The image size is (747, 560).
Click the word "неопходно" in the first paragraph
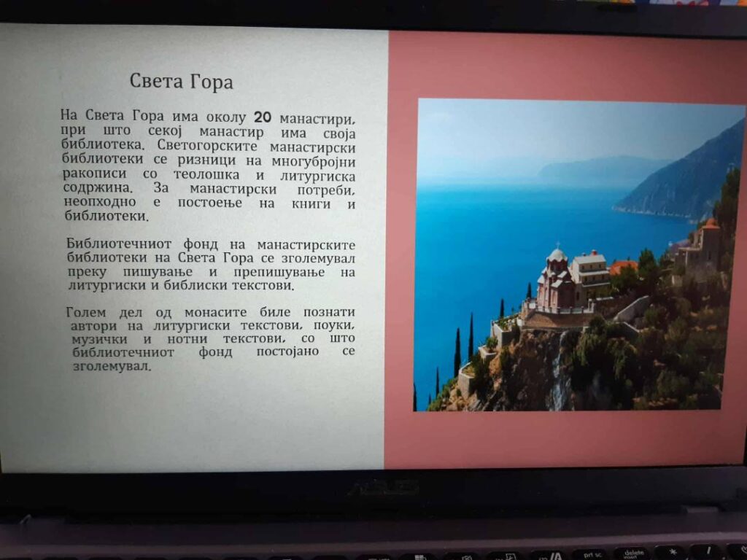pyautogui.click(x=98, y=203)
